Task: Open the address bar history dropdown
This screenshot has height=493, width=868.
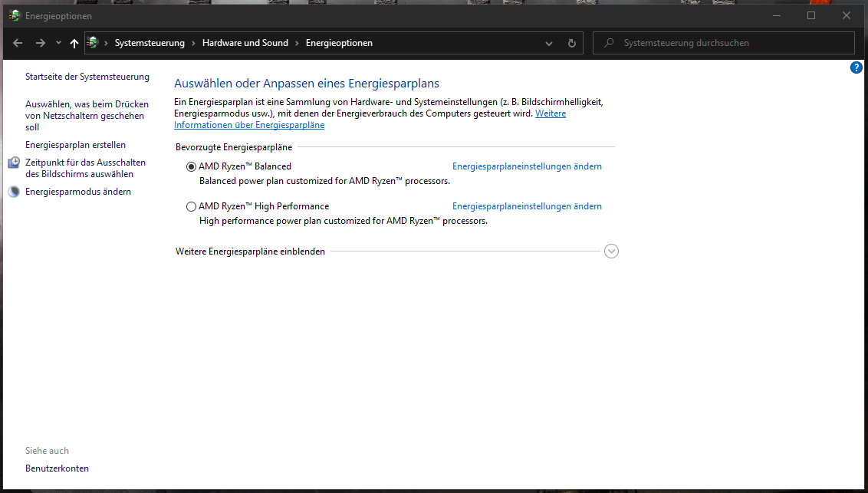Action: 548,43
